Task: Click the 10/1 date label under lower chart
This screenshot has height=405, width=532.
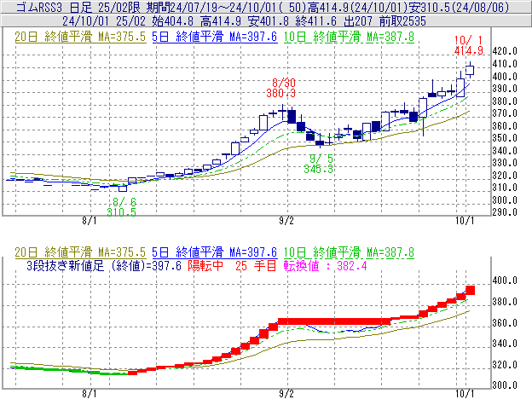Action: pyautogui.click(x=465, y=394)
